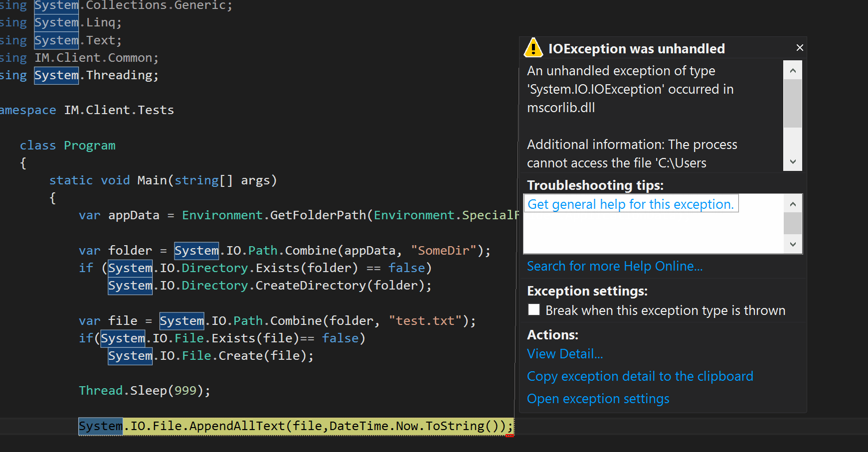
Task: Click 'Directory.Exists(folder)' in the if statement
Action: [270, 268]
